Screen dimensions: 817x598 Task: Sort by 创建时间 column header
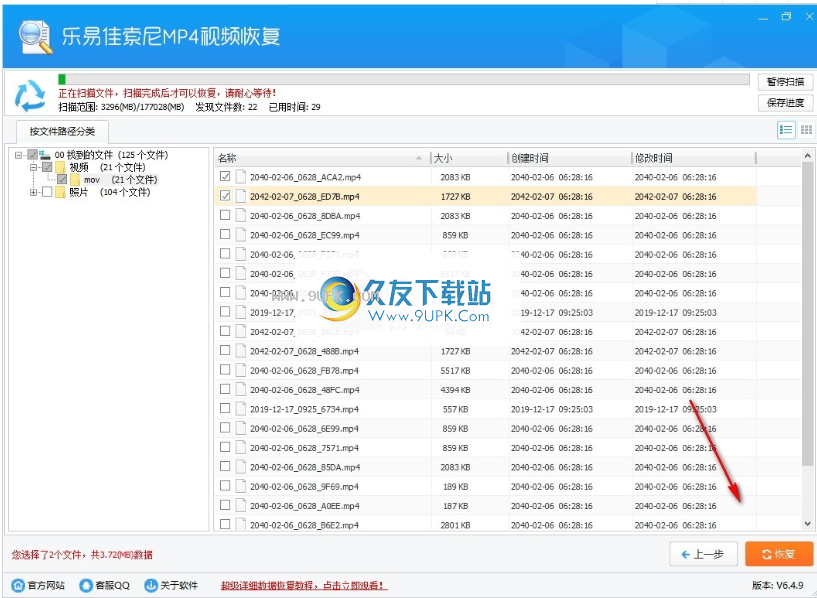coord(570,158)
